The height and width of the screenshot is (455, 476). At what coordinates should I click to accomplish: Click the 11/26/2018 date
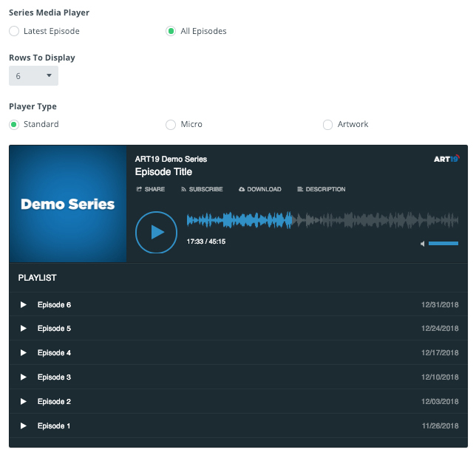[x=441, y=426]
